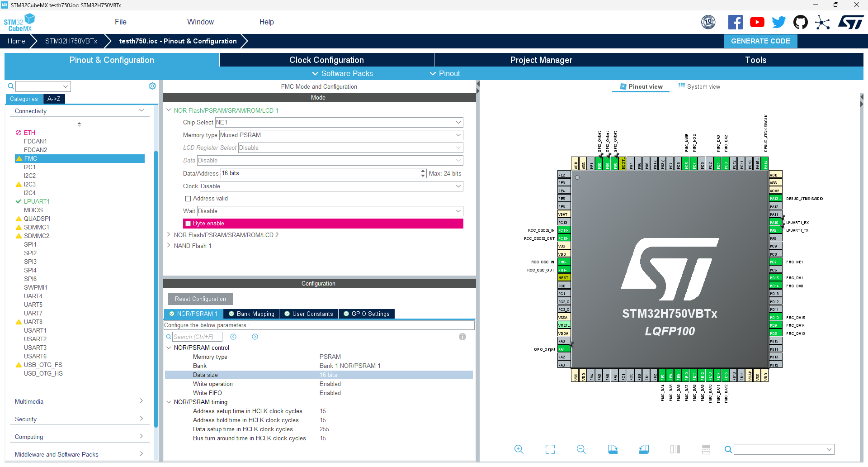Viewport: 868px width, 467px height.
Task: Click the parameter info icon
Action: click(x=462, y=337)
